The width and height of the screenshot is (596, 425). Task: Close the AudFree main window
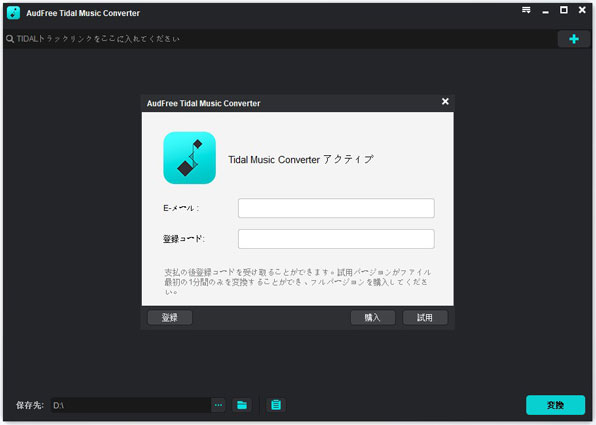[582, 10]
